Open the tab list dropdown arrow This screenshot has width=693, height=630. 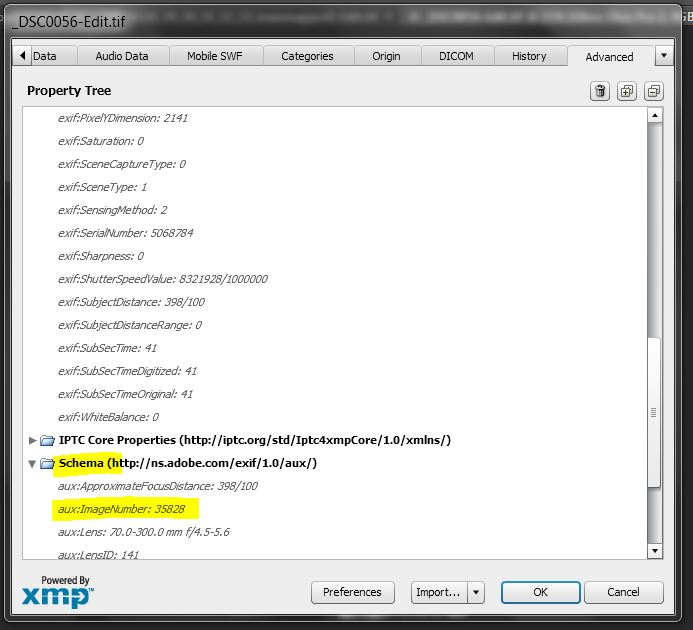click(x=664, y=56)
